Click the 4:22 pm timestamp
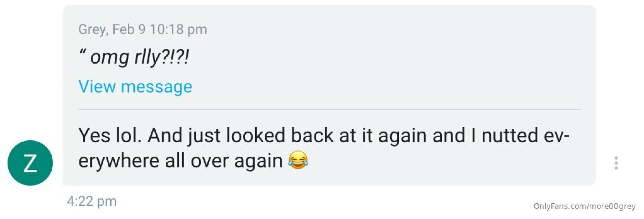644x219 pixels. [x=92, y=201]
